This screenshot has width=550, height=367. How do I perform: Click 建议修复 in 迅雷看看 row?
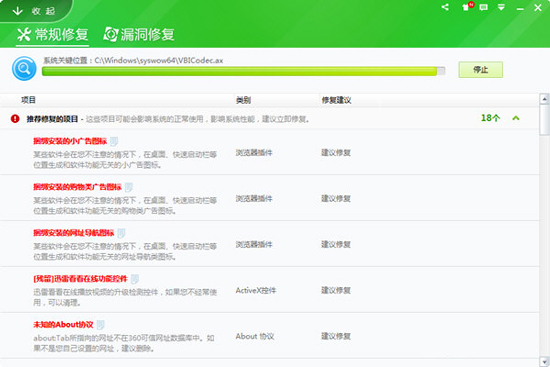336,291
